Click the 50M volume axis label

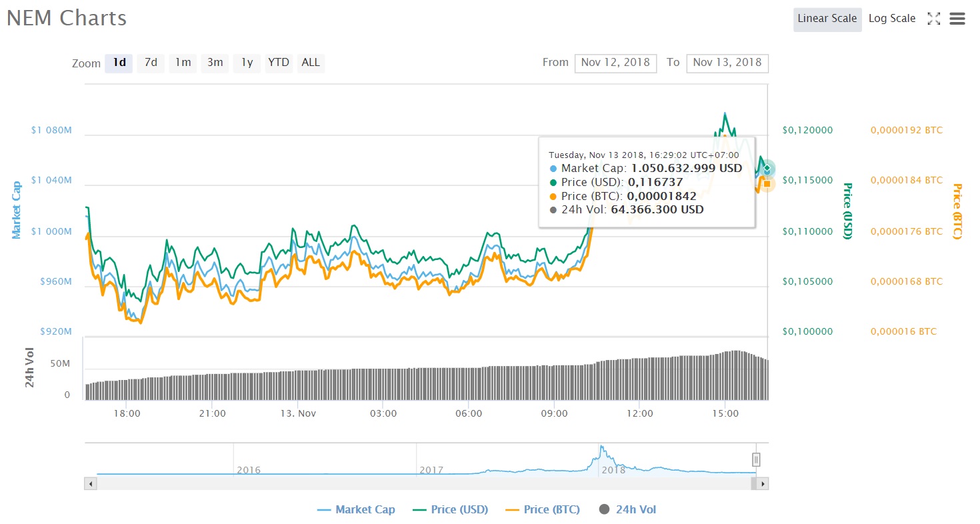click(60, 364)
